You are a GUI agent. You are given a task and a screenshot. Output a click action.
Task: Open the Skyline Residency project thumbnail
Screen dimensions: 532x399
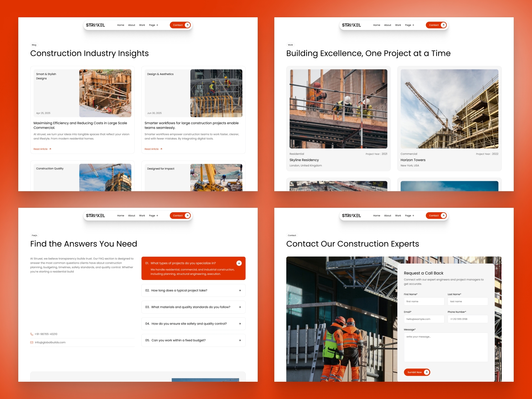coord(338,109)
